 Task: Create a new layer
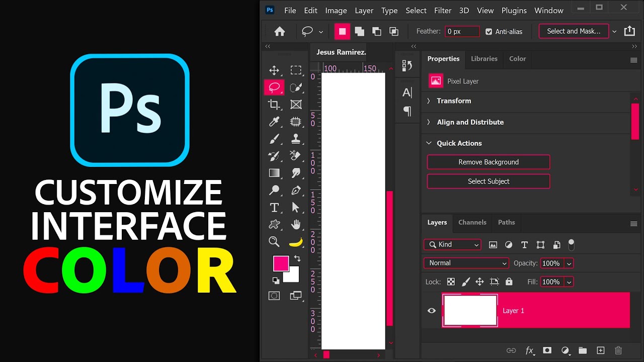point(600,350)
